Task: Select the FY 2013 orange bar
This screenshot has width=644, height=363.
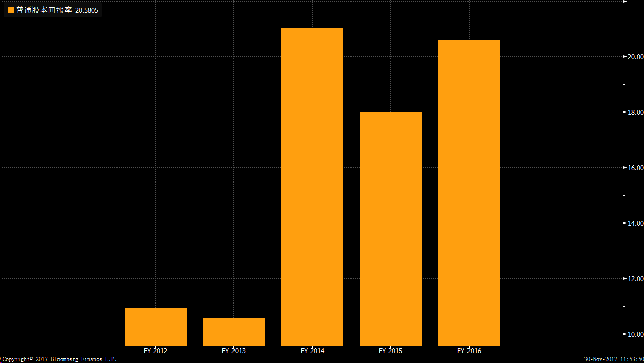Action: (233, 331)
